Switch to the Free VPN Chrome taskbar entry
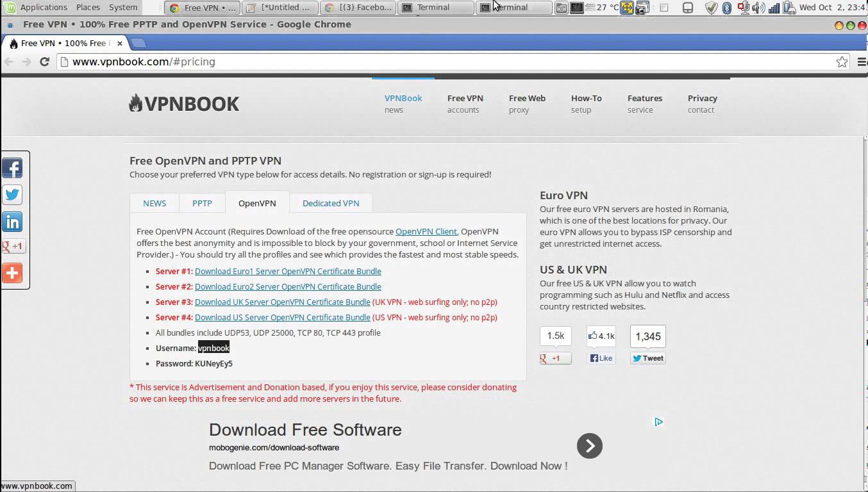Viewport: 868px width, 492px height. click(203, 8)
